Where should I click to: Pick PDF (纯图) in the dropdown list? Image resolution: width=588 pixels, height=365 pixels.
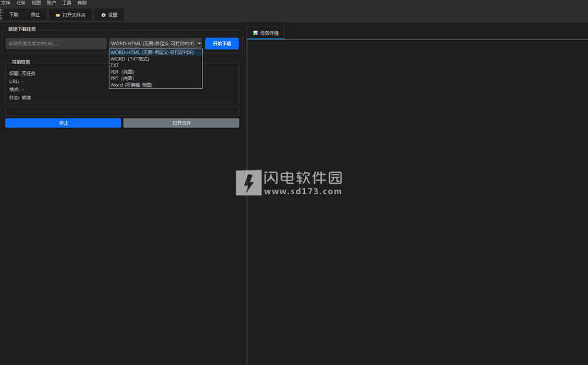pos(122,72)
